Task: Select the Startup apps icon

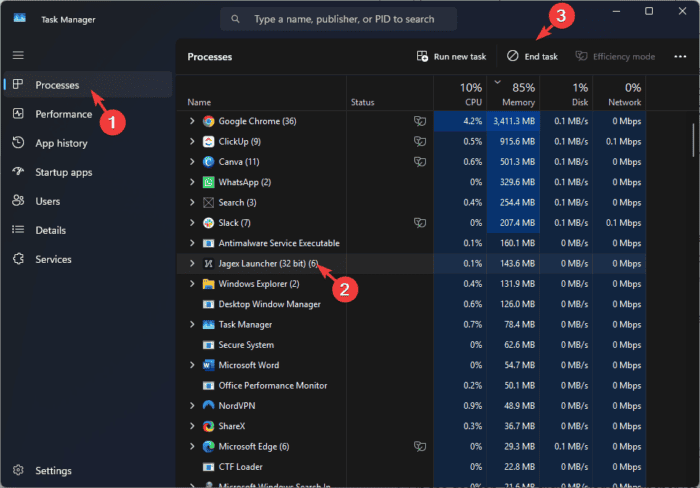Action: click(x=18, y=172)
